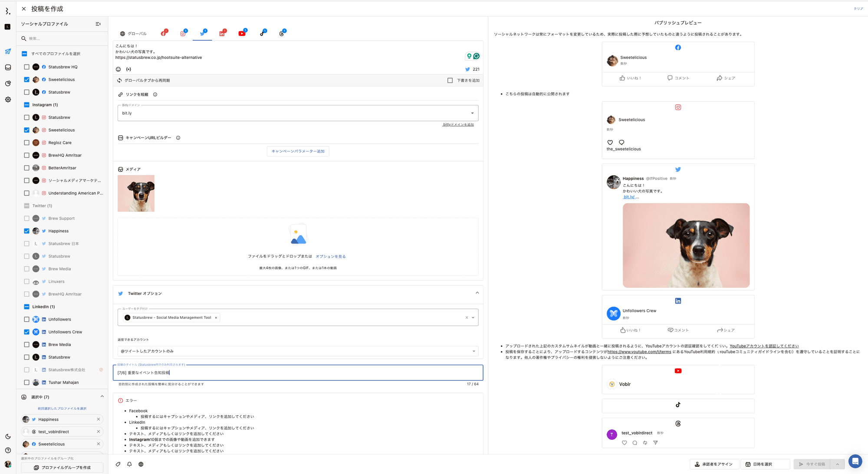Check the Statusbrew HQ Facebook profile
This screenshot has height=474, width=868.
point(27,67)
